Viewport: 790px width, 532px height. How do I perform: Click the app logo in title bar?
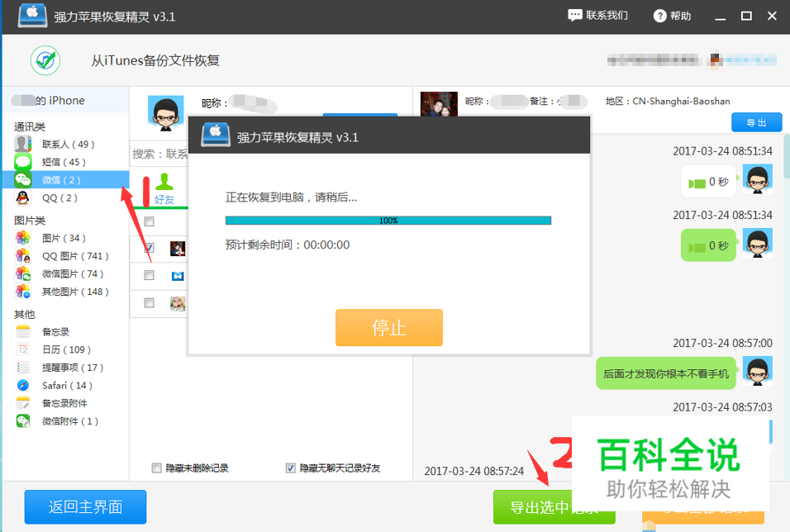tap(32, 16)
